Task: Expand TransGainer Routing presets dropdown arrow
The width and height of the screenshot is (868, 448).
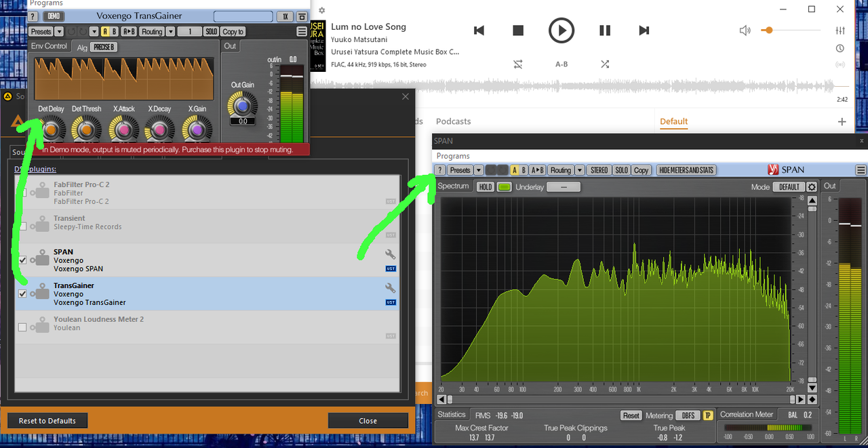Action: click(170, 32)
